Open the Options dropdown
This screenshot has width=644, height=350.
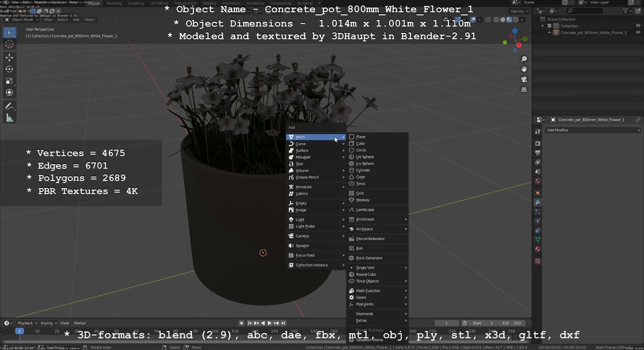pyautogui.click(x=519, y=11)
